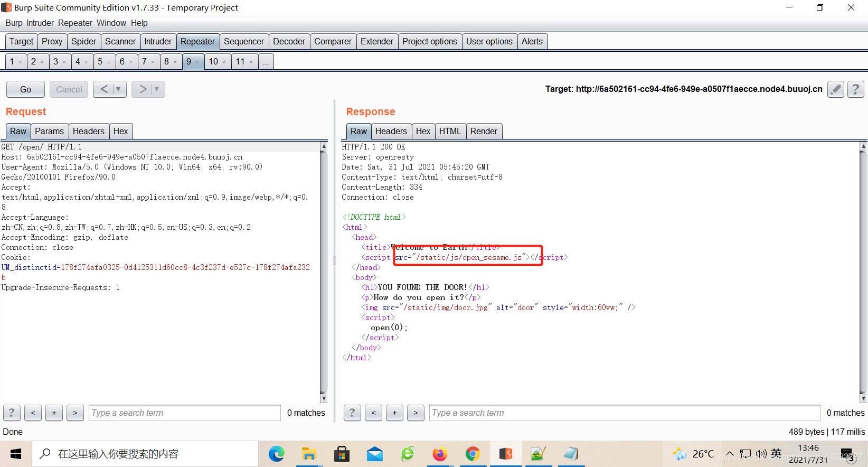The width and height of the screenshot is (868, 467).
Task: Click the Cancel button
Action: coord(69,89)
